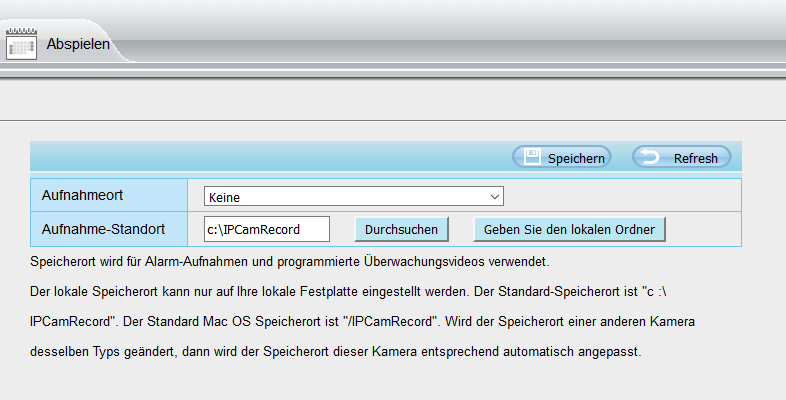Image resolution: width=786 pixels, height=400 pixels.
Task: Click the floppy disk icon in Speichern
Action: click(533, 157)
